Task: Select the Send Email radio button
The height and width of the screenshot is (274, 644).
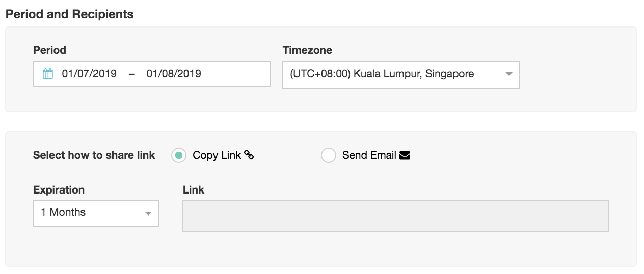Action: (329, 155)
